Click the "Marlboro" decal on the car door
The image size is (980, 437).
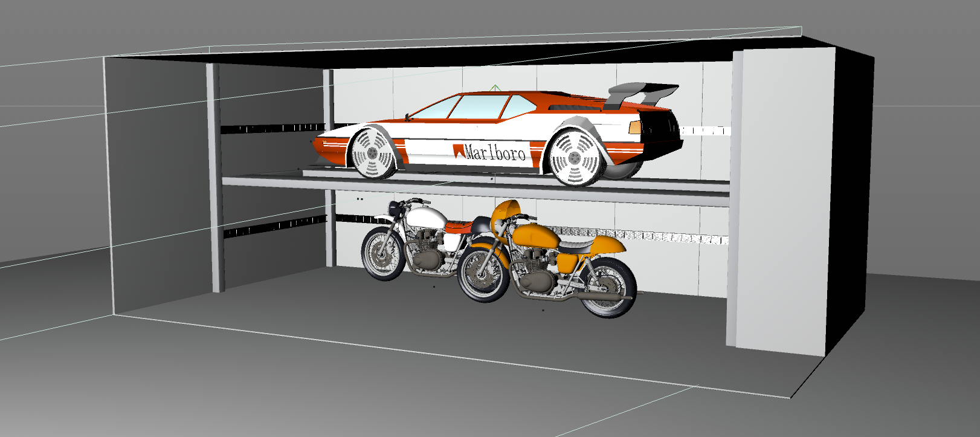pos(489,152)
